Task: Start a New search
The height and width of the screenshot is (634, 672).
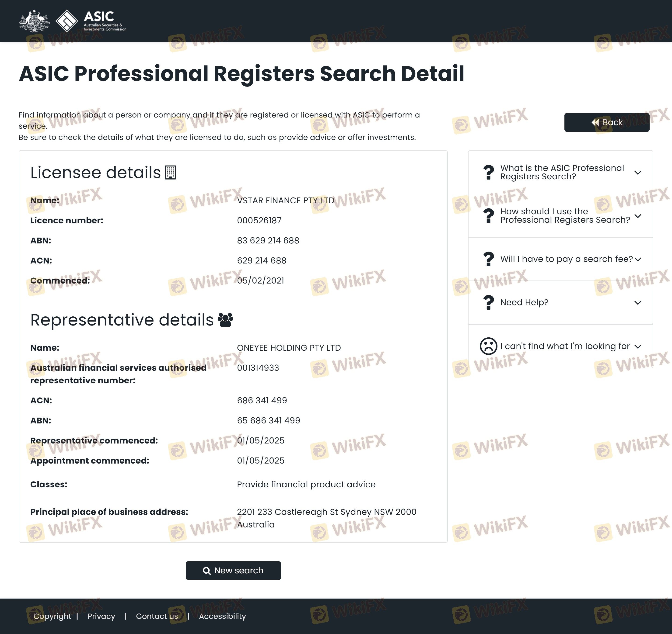Action: click(233, 571)
